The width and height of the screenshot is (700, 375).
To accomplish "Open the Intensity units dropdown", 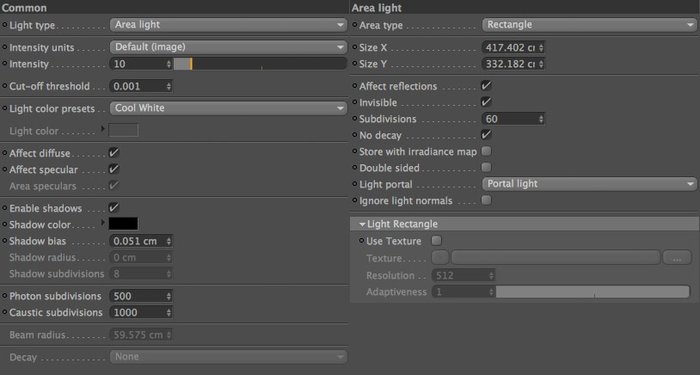I will 228,47.
